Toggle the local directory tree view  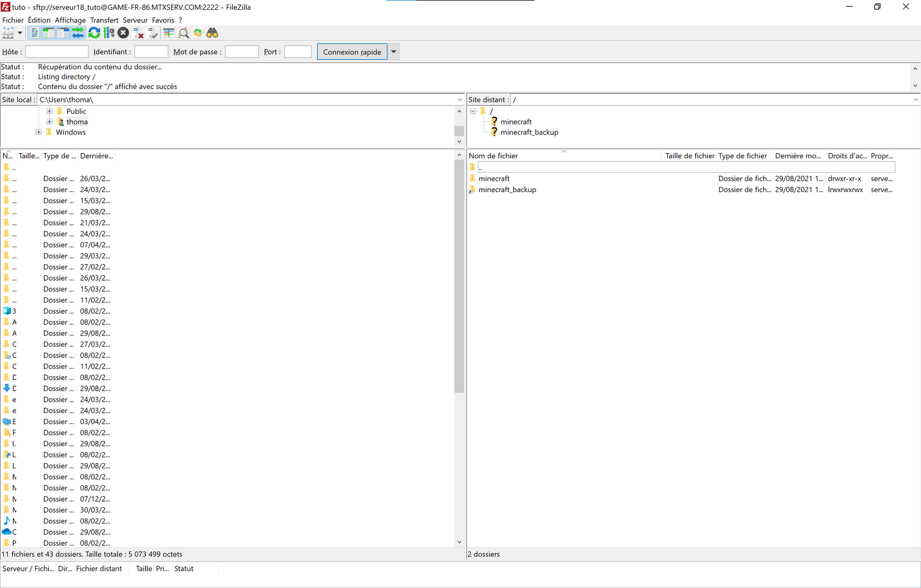pyautogui.click(x=49, y=33)
